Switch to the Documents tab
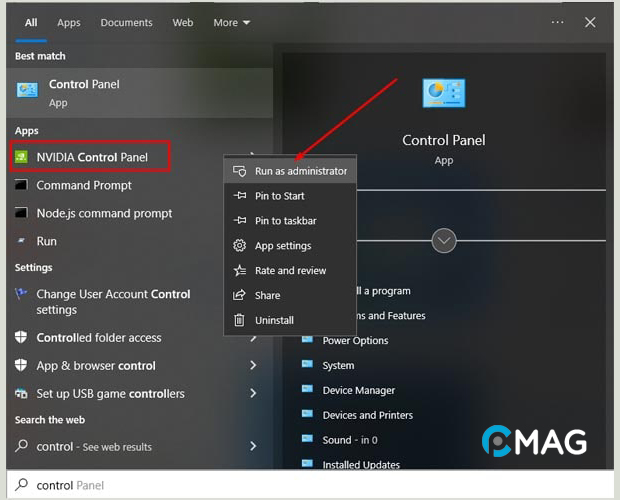 click(127, 23)
